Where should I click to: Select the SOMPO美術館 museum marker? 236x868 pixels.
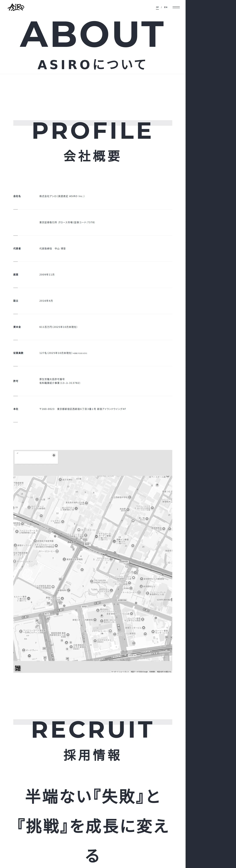tap(172, 600)
